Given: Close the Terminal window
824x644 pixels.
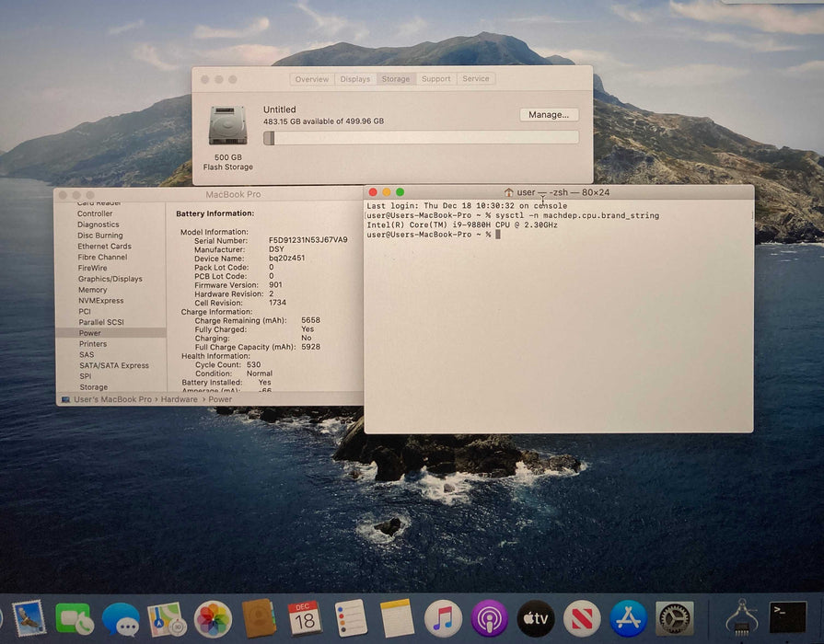Looking at the screenshot, I should pyautogui.click(x=373, y=192).
